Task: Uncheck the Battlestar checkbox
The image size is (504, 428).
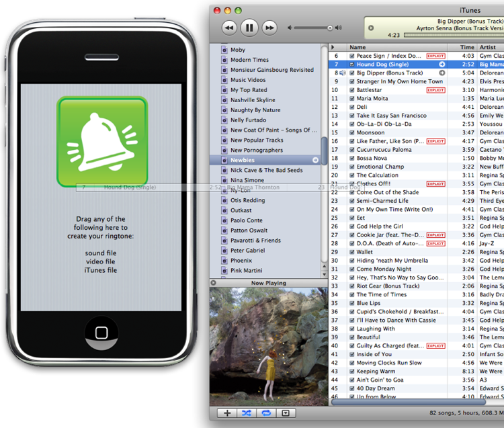Action: [352, 90]
